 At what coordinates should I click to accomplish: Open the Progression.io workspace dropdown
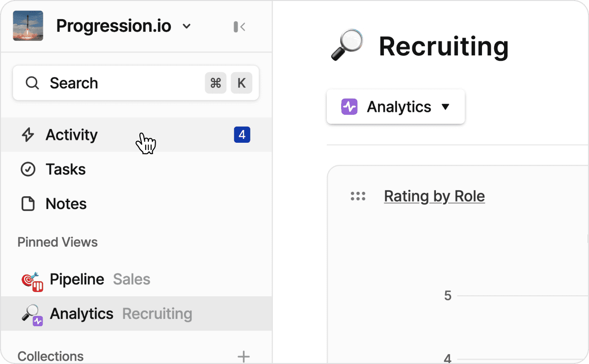point(187,26)
